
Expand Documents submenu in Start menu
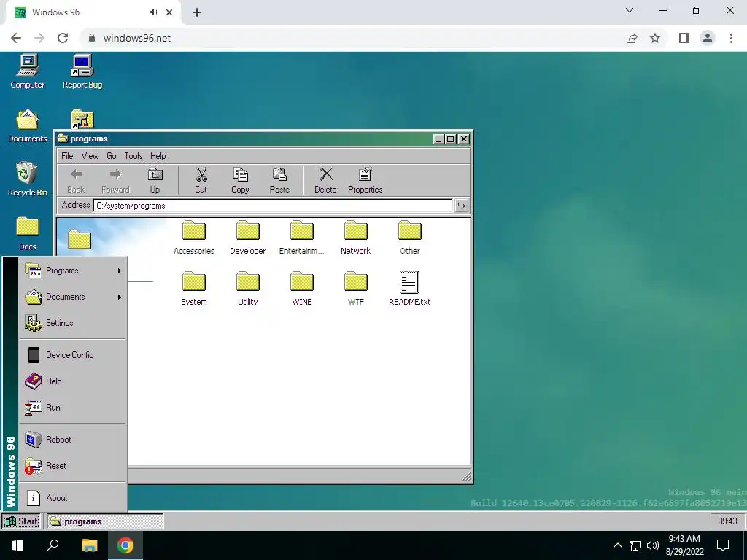[74, 297]
